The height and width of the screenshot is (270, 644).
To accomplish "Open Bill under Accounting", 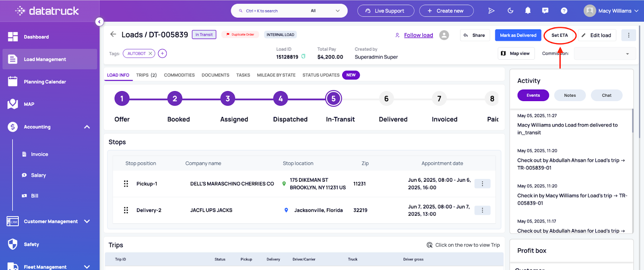I will coord(35,196).
